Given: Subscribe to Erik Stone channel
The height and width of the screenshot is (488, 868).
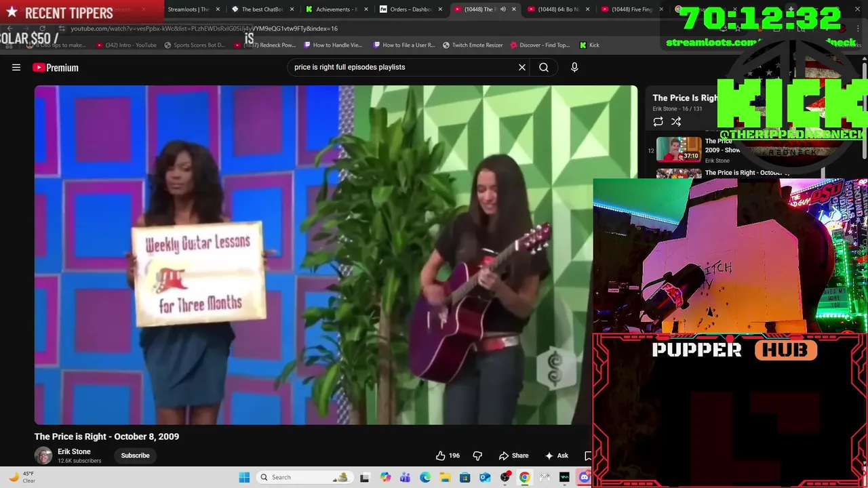Looking at the screenshot, I should (135, 455).
